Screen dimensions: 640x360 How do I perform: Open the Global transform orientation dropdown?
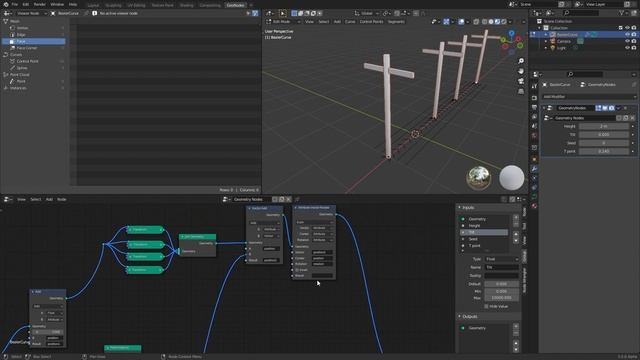366,13
